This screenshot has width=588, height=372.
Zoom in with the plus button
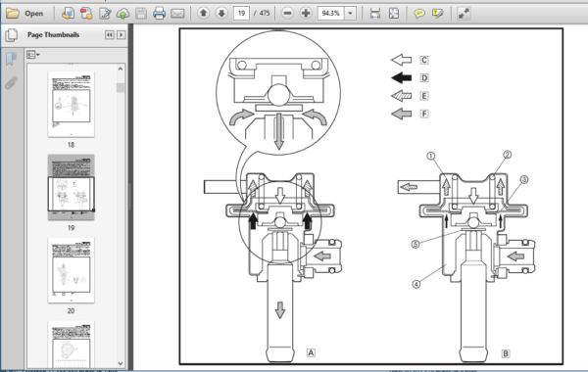pos(306,14)
